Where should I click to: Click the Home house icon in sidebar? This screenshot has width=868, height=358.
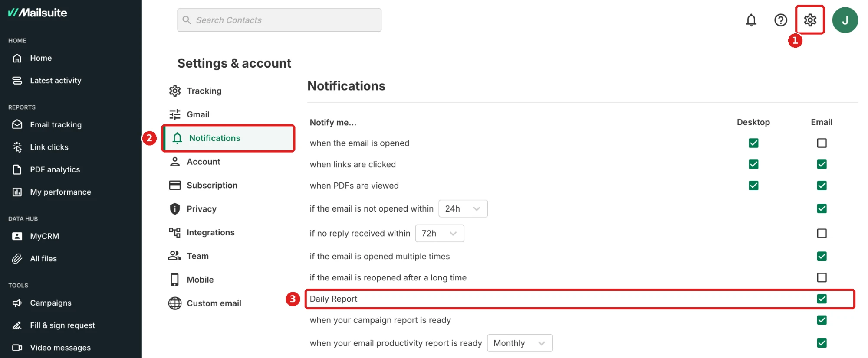tap(17, 58)
